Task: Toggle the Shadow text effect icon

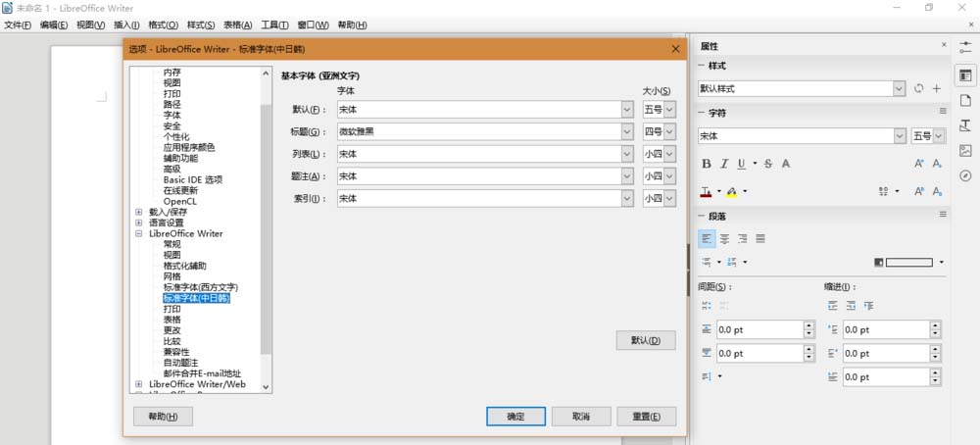Action: point(786,164)
